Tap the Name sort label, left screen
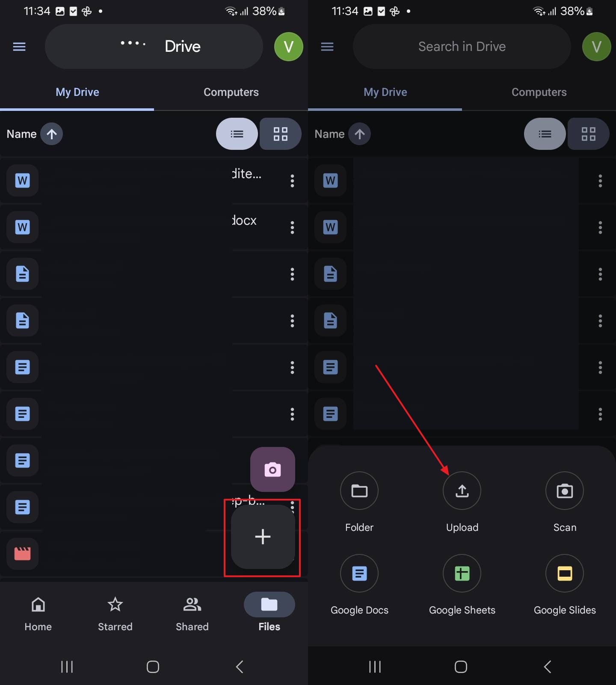The width and height of the screenshot is (616, 685). click(21, 134)
